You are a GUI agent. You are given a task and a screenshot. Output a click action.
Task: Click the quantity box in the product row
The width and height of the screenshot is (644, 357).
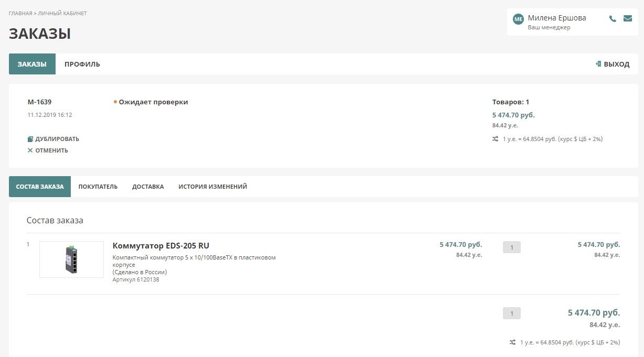coord(511,247)
